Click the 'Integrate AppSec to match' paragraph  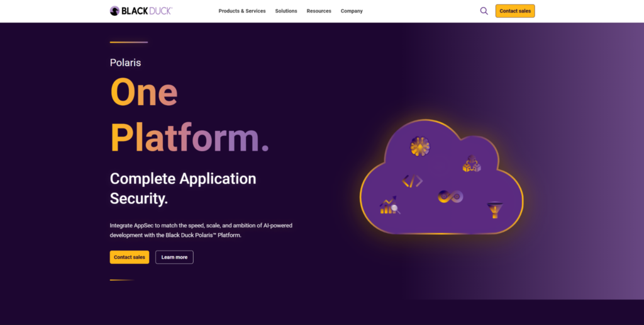tap(201, 231)
